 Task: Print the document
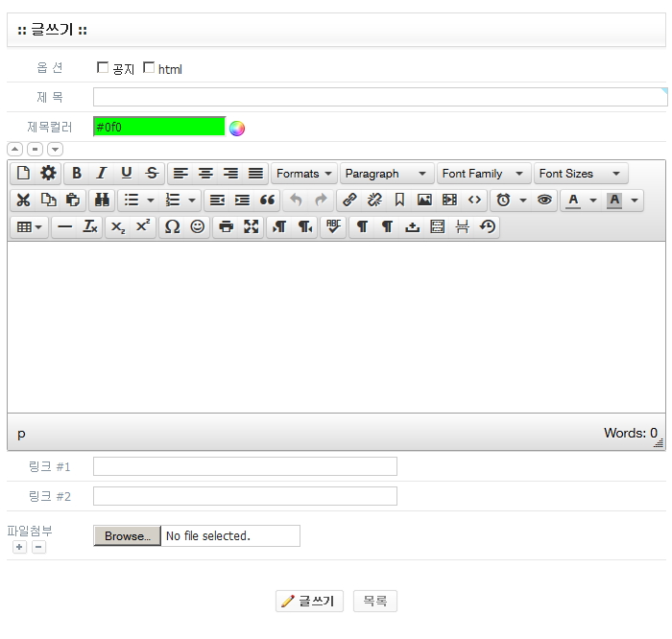pos(226,227)
